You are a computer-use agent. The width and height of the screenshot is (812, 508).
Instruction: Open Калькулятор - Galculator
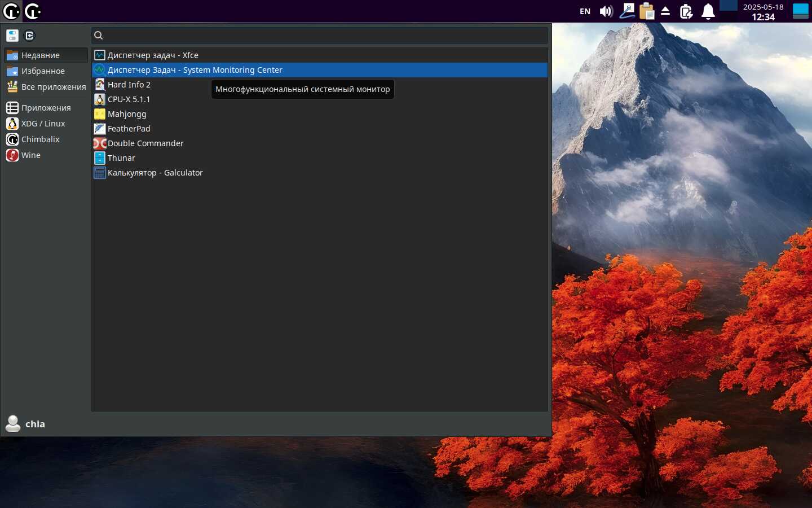click(x=155, y=173)
